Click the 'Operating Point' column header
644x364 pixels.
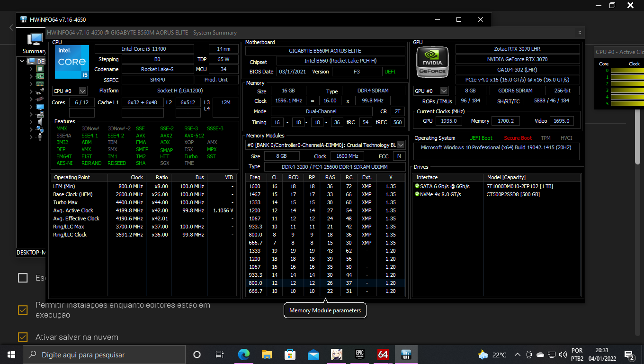click(79, 177)
